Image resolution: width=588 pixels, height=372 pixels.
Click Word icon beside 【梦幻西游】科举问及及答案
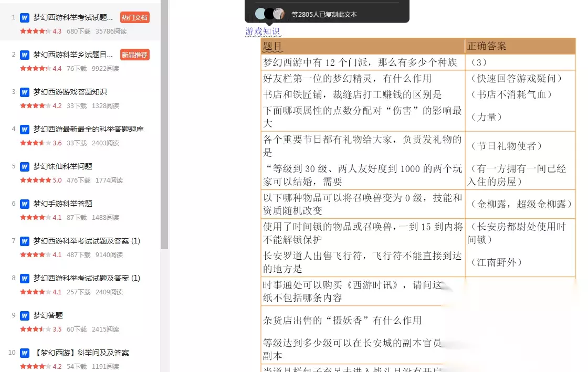coord(25,353)
